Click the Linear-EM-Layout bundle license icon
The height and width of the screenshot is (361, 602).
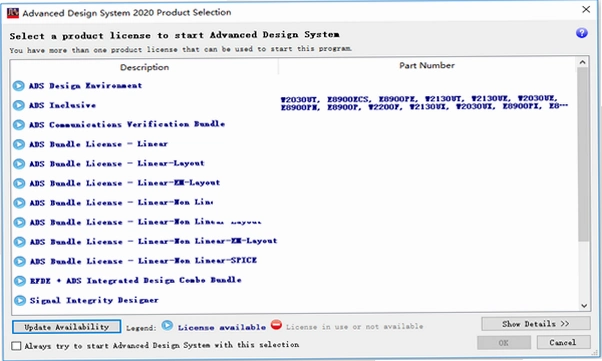pos(18,183)
